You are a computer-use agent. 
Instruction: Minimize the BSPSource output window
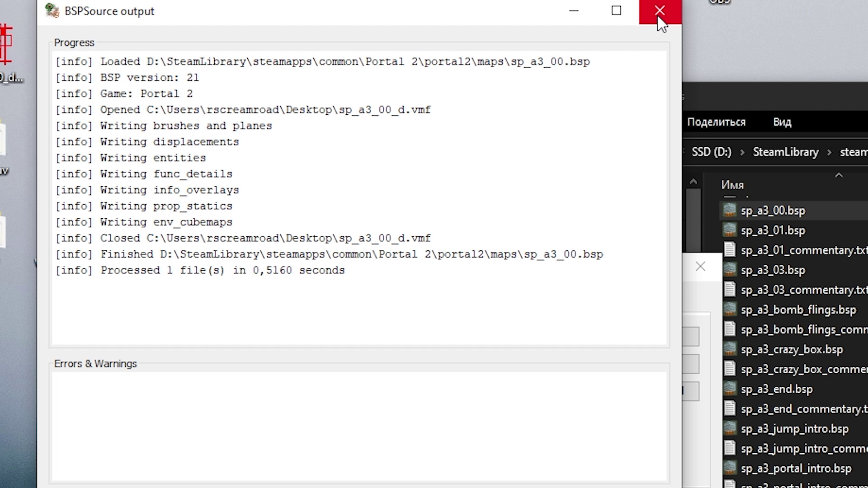tap(574, 11)
